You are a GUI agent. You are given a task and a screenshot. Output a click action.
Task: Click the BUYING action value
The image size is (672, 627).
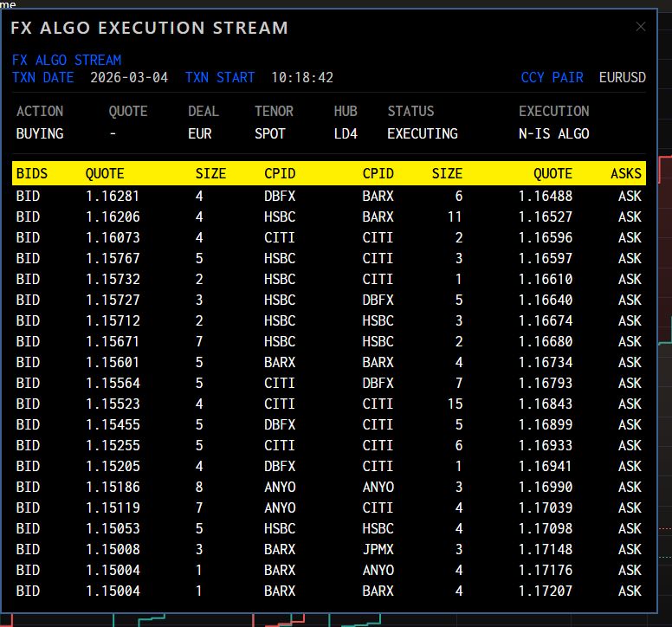point(40,134)
